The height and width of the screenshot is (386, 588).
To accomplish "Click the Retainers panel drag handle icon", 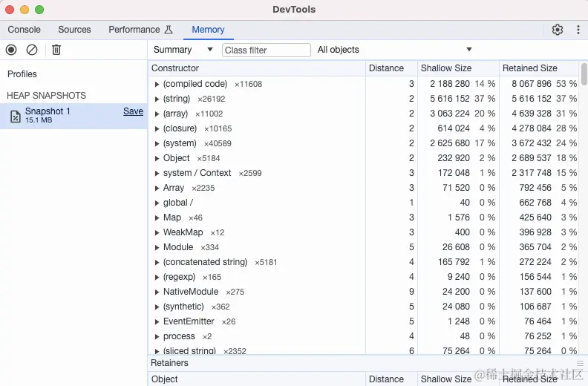I will tap(580, 363).
